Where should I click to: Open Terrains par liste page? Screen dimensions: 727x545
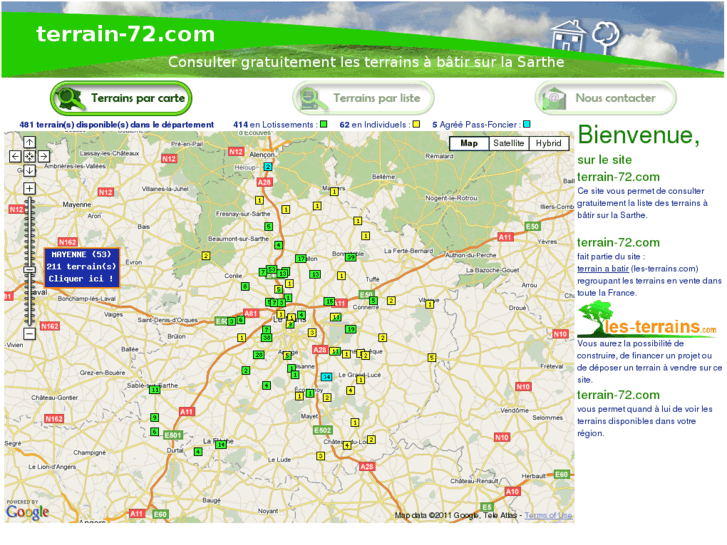click(x=363, y=98)
